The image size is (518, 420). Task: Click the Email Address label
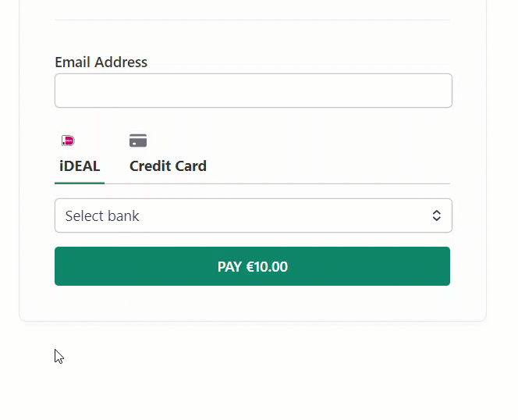101,62
